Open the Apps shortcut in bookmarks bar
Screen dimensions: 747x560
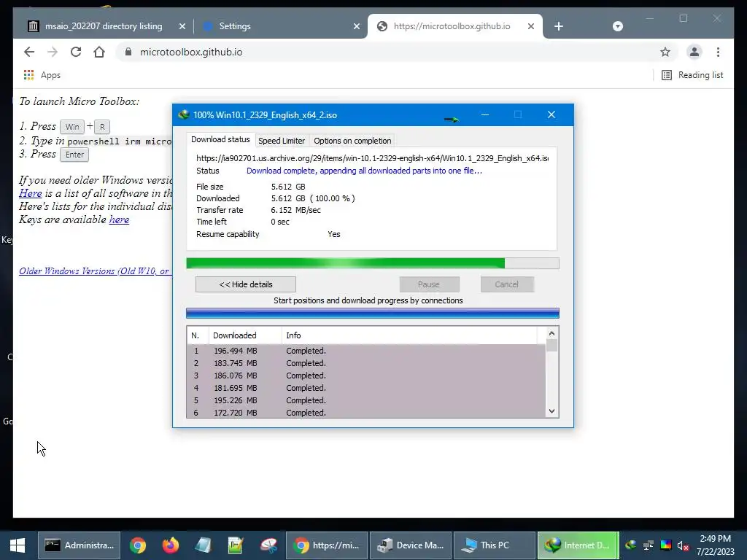(42, 75)
